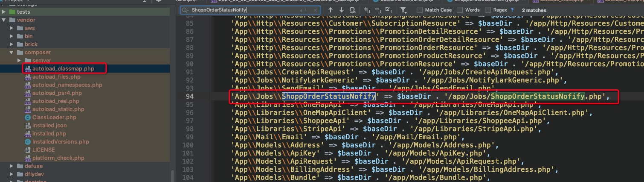Expand the bin folder arrow

(12, 36)
